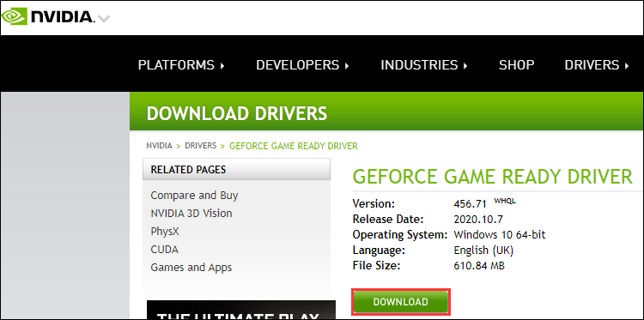Open the DRIVERS menu
Viewport: 644px width, 320px height.
[597, 65]
